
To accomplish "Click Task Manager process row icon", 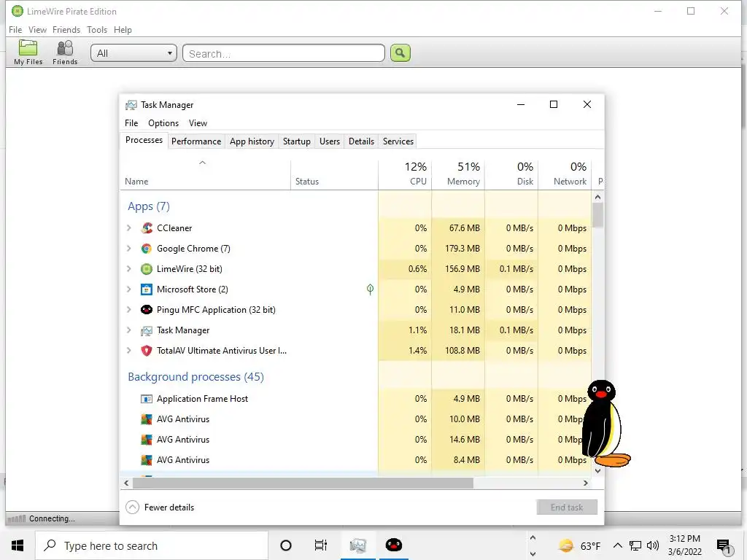I will [x=147, y=330].
